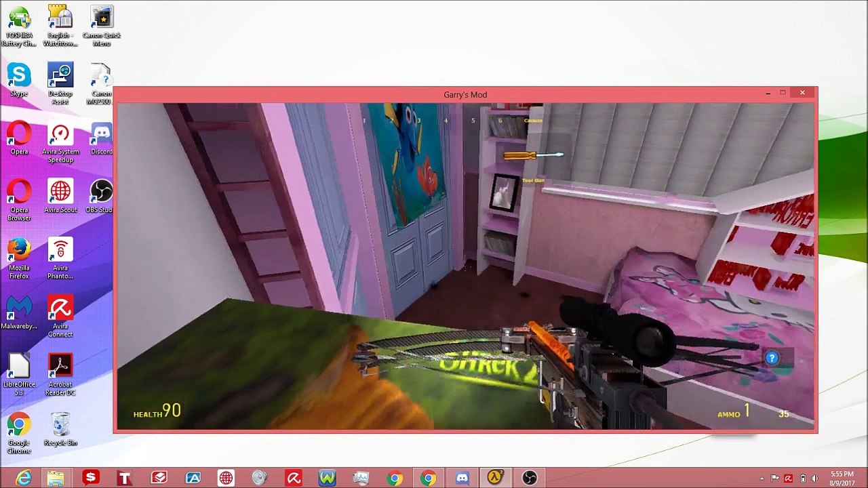
Task: Open the Desktop Assist shortcut
Action: [x=60, y=84]
